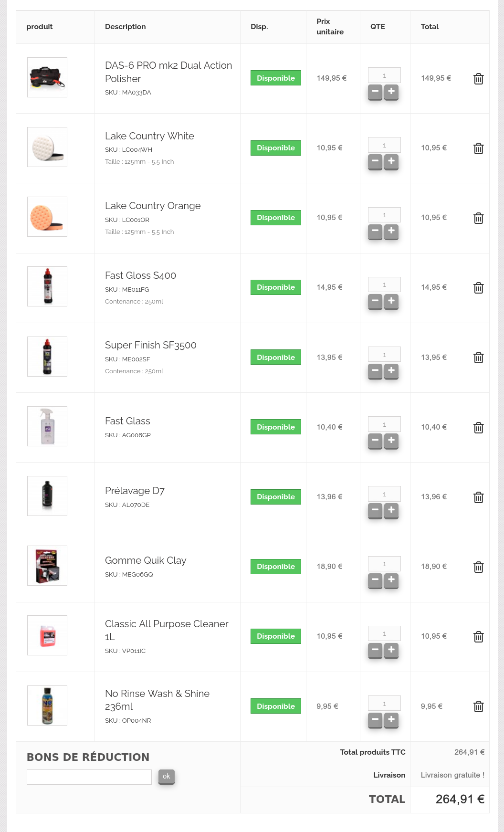Trash the Prélavage D7 cart line
The width and height of the screenshot is (504, 832).
click(x=478, y=497)
